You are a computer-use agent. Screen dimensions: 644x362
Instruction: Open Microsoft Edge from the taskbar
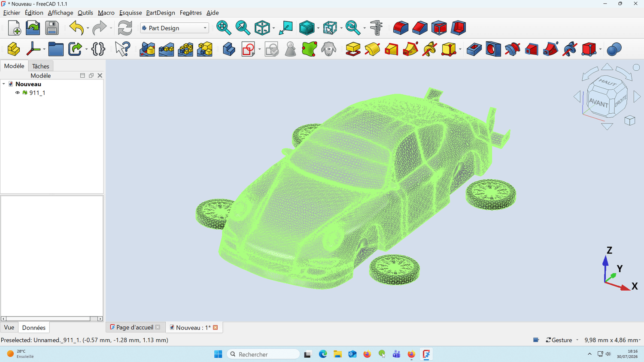(x=323, y=354)
